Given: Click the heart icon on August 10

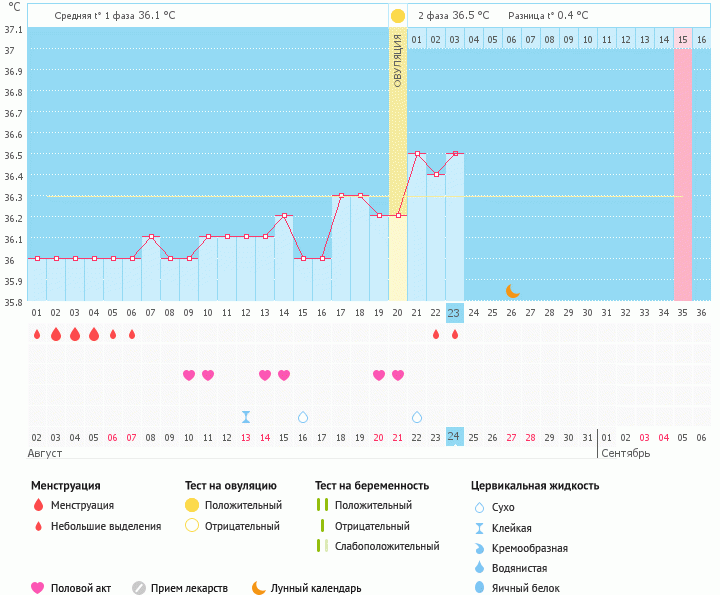Looking at the screenshot, I should coord(189,375).
